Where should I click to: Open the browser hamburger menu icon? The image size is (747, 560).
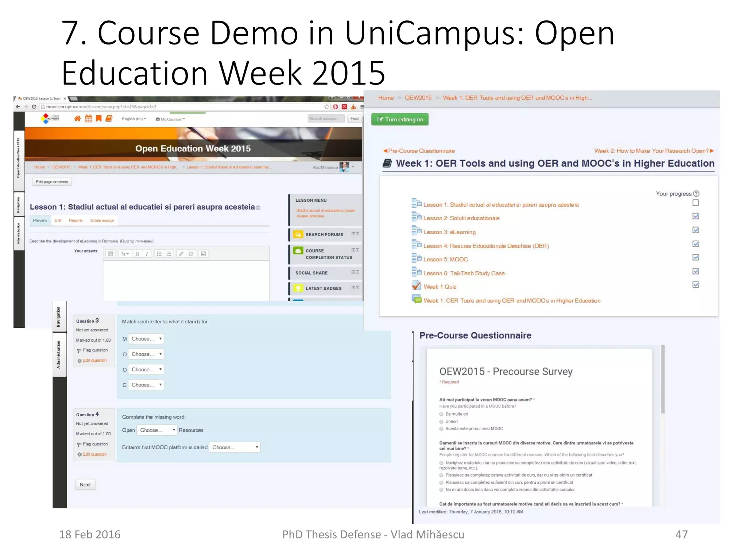pos(361,107)
